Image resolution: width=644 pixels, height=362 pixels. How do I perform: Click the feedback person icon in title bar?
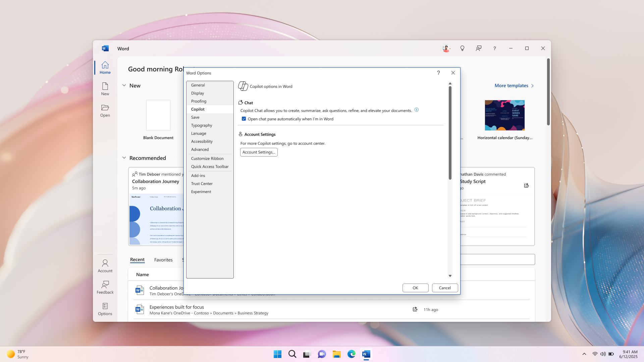pyautogui.click(x=478, y=48)
